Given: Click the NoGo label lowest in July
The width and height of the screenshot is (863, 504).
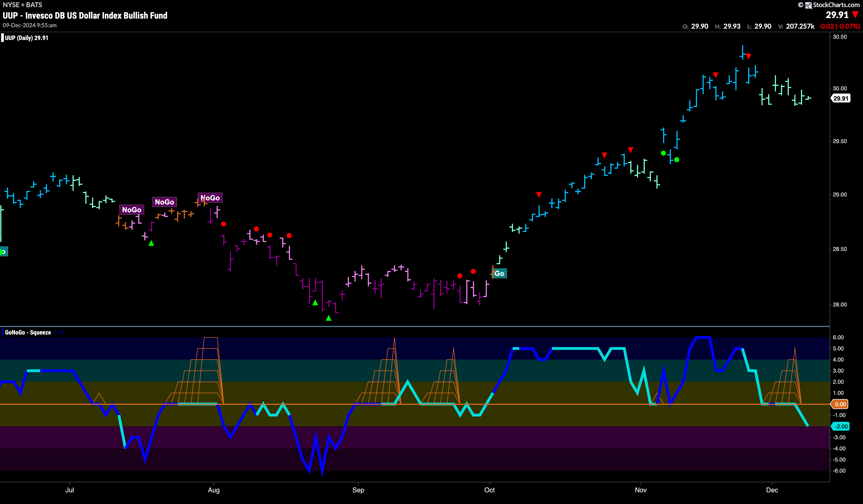Looking at the screenshot, I should pos(132,210).
